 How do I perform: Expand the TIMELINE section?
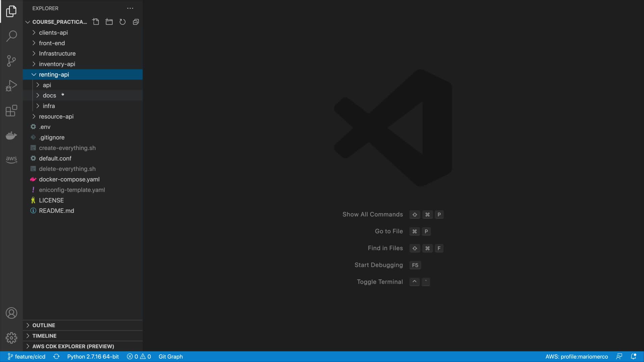(44, 336)
